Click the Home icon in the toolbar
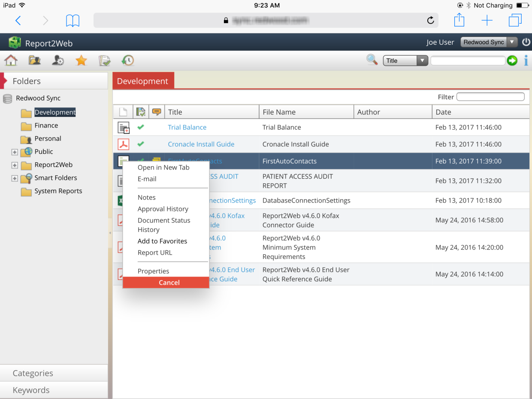 tap(11, 60)
